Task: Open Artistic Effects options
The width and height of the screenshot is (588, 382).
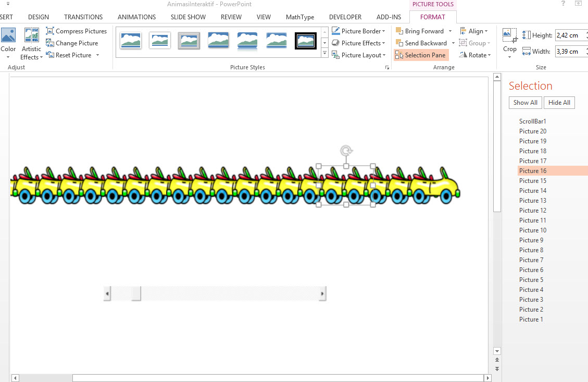Action: [32, 44]
